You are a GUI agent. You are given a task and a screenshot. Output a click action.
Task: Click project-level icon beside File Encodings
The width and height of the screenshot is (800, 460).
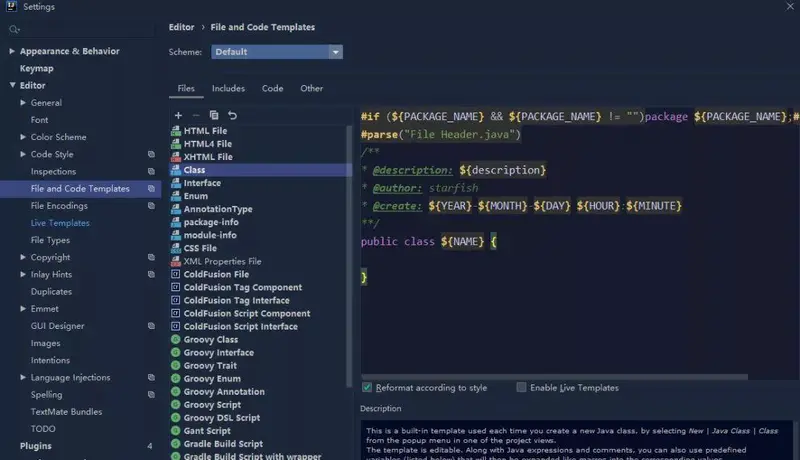pos(151,206)
